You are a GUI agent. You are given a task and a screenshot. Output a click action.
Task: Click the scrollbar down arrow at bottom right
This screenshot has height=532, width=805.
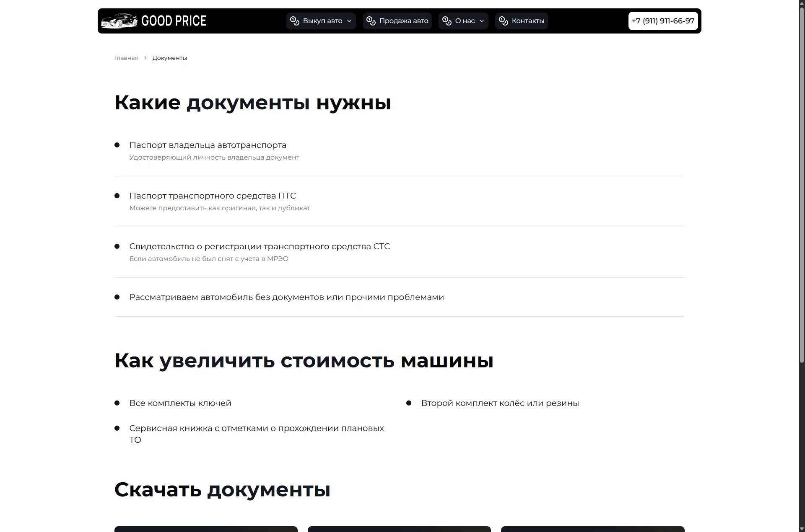click(x=801, y=529)
